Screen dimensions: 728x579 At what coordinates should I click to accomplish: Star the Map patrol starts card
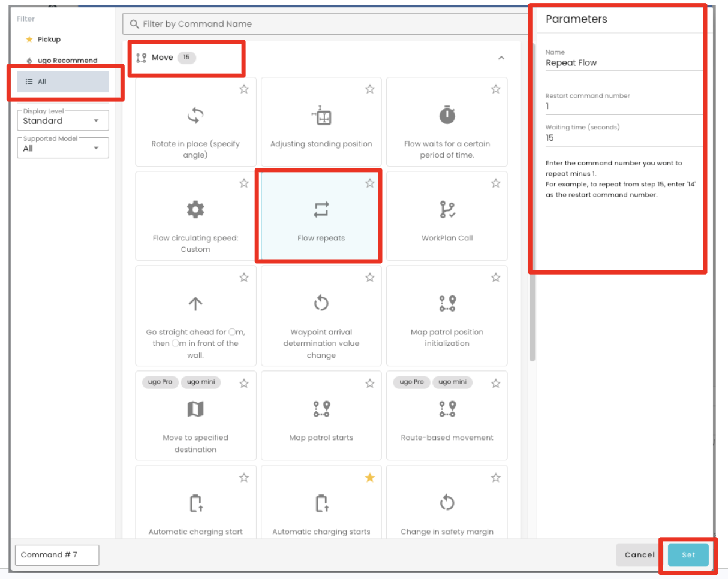coord(370,384)
